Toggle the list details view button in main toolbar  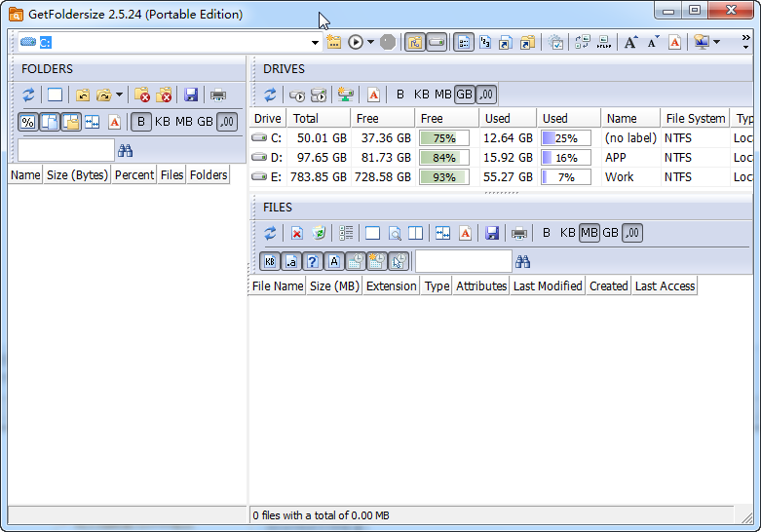pos(464,43)
